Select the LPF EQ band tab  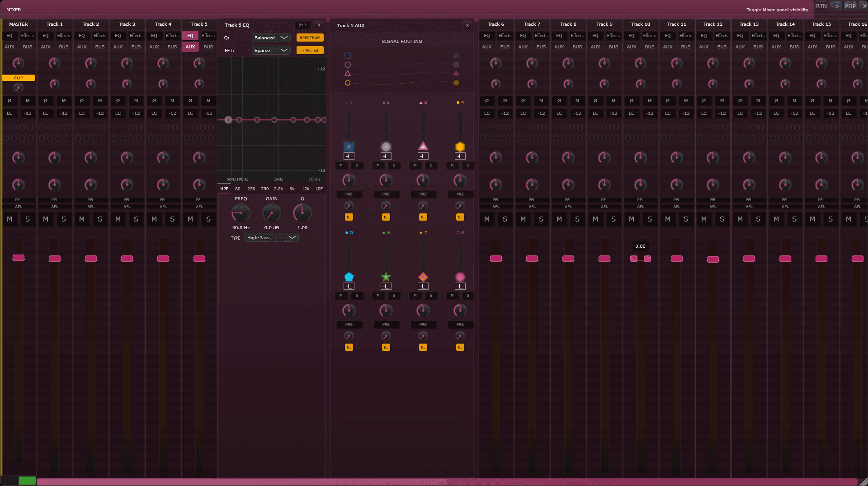[319, 189]
